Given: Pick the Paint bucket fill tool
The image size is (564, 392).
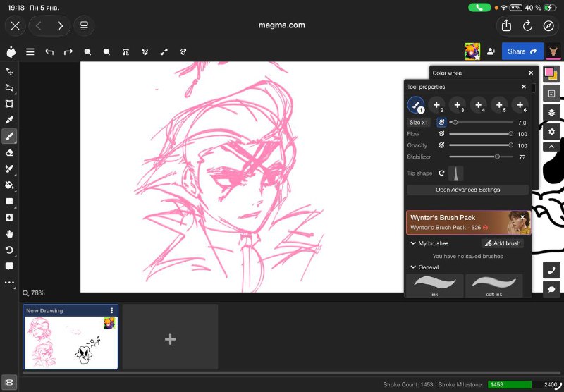Looking at the screenshot, I should [9, 185].
